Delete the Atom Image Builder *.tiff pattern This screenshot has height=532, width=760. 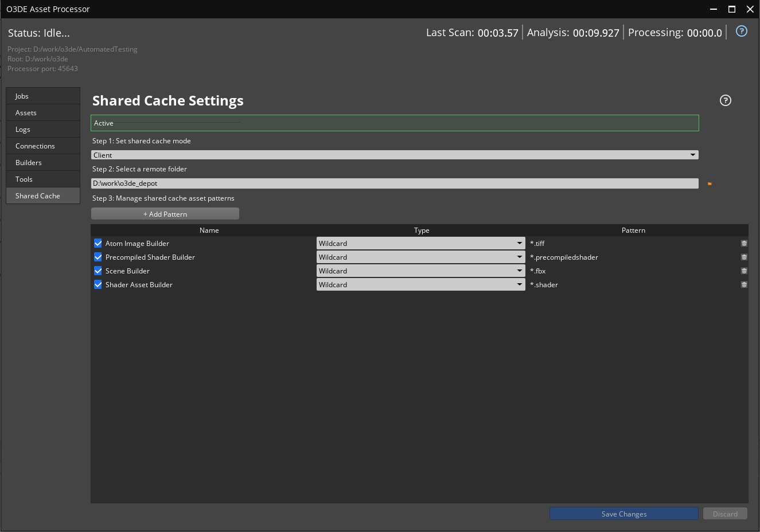pos(744,243)
